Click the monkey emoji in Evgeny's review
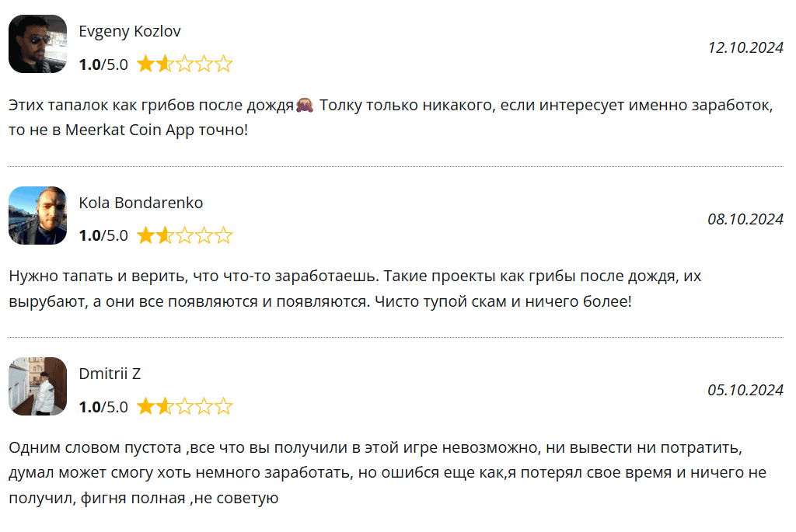Image resolution: width=796 pixels, height=532 pixels. click(305, 106)
